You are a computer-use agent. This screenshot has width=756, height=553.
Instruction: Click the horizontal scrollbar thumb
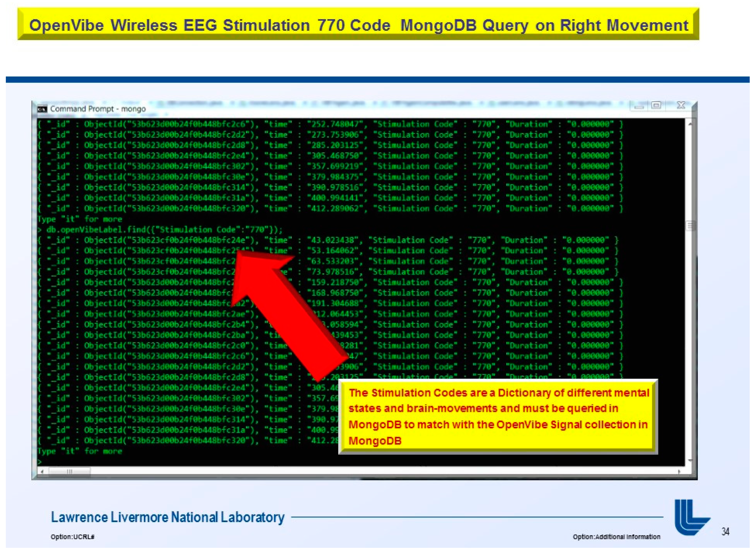pos(69,471)
